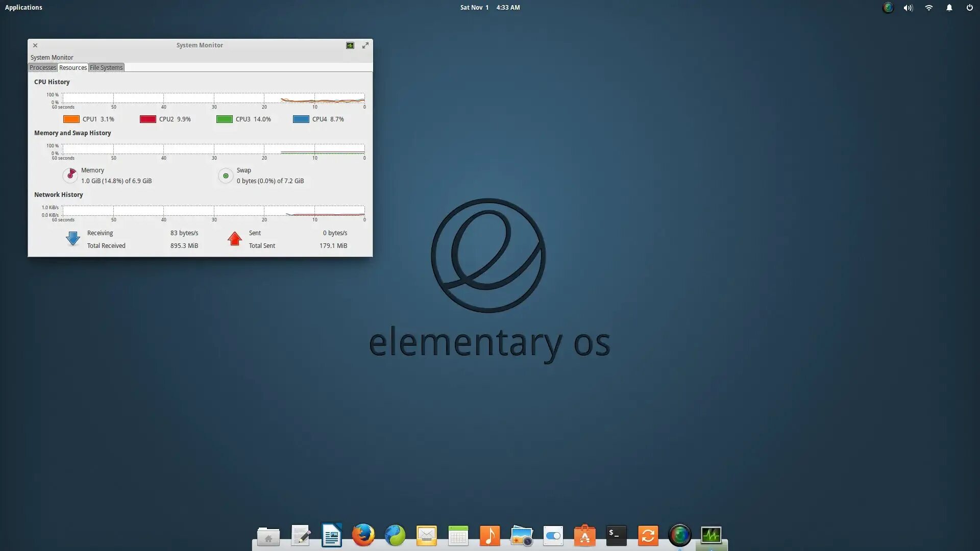980x551 pixels.
Task: Click the Memory pie color button
Action: pyautogui.click(x=70, y=176)
